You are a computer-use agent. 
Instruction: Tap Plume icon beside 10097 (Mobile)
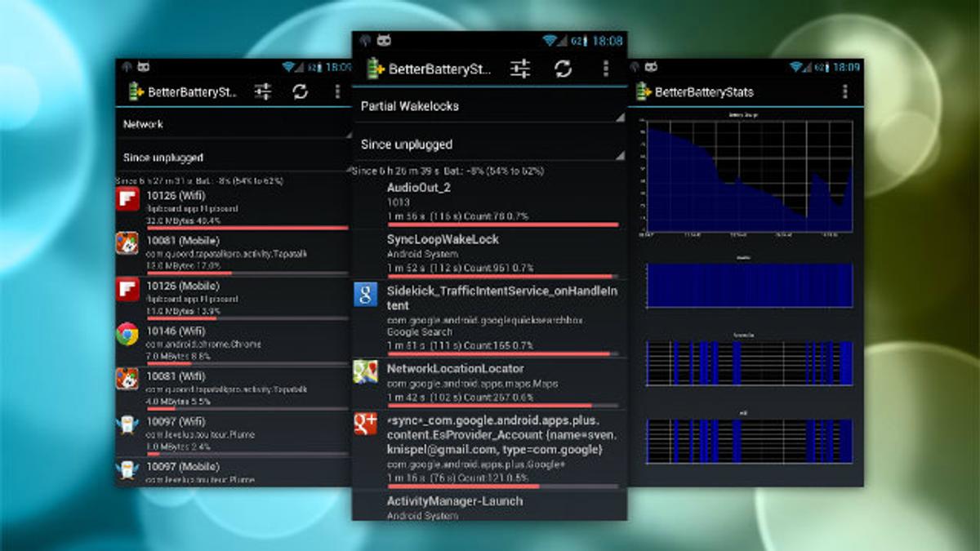(x=127, y=470)
